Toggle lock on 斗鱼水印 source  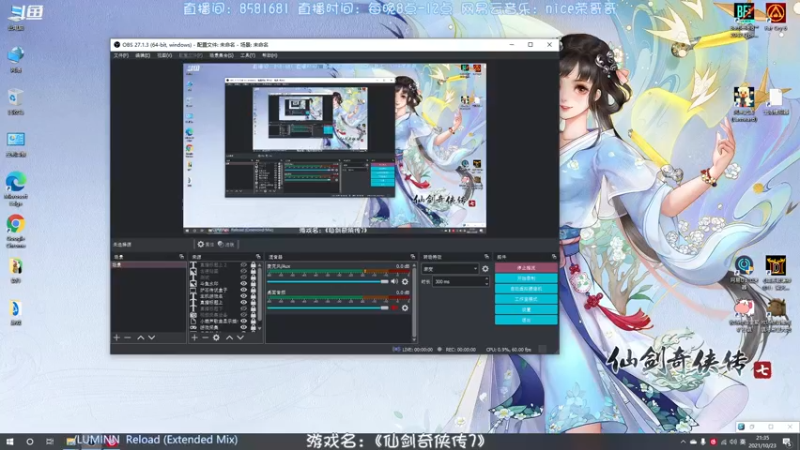[253, 284]
